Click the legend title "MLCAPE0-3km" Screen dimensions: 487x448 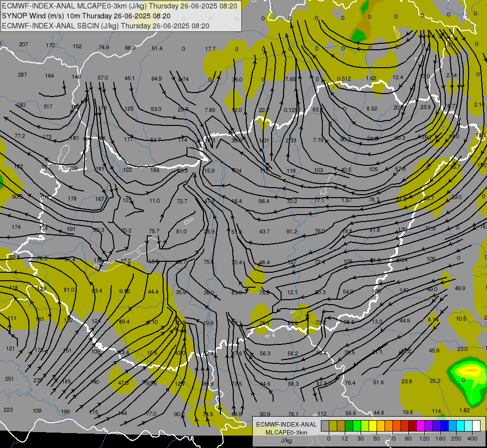point(286,433)
